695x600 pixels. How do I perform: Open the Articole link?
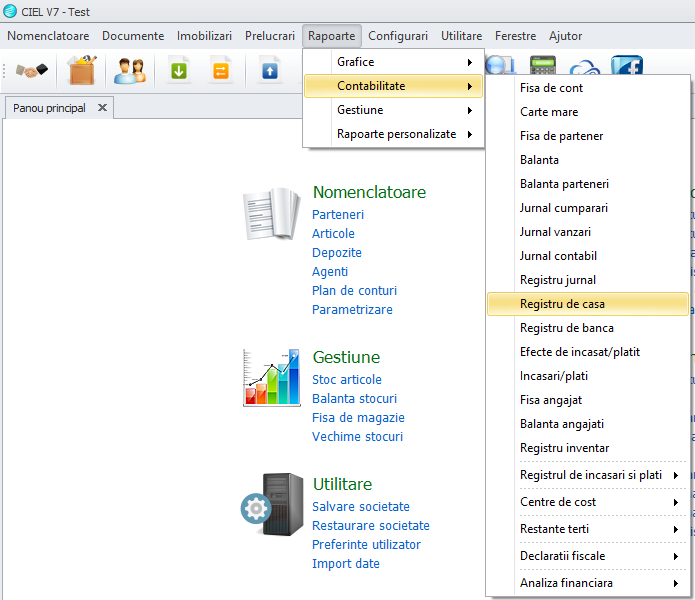(333, 234)
